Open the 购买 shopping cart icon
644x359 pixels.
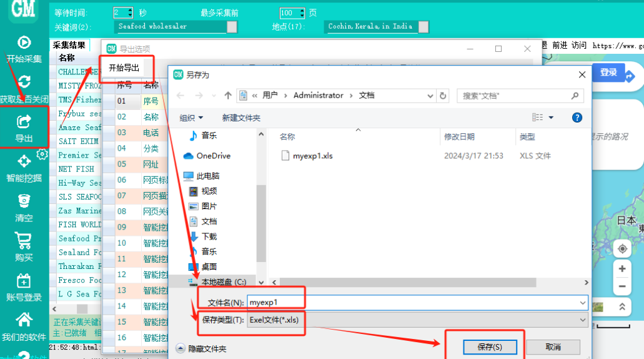coord(24,241)
